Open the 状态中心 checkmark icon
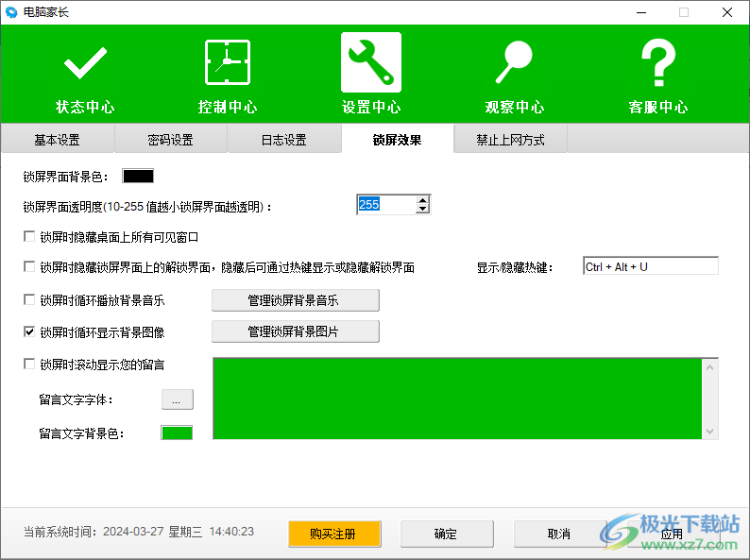Viewport: 750px width, 560px height. [x=85, y=62]
